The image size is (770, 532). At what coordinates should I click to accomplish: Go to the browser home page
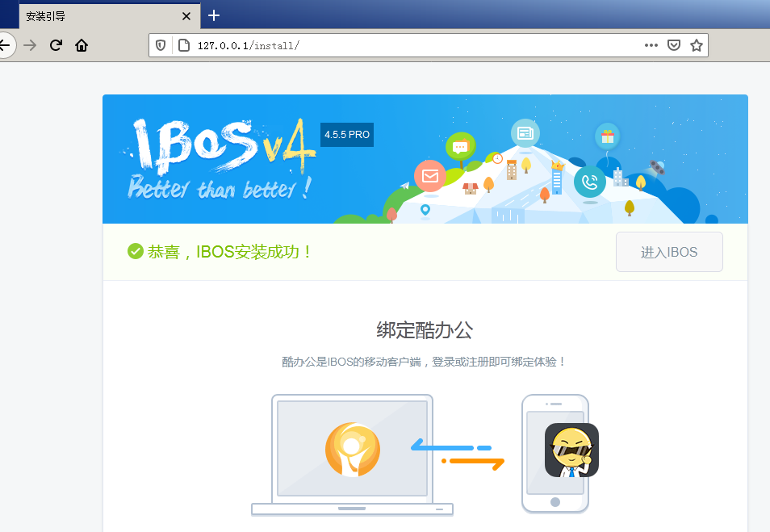tap(82, 45)
